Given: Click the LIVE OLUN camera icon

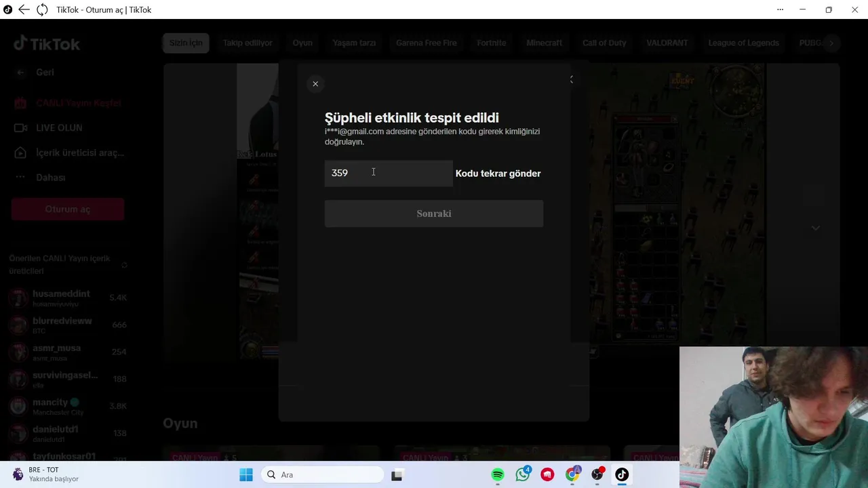Looking at the screenshot, I should [20, 127].
